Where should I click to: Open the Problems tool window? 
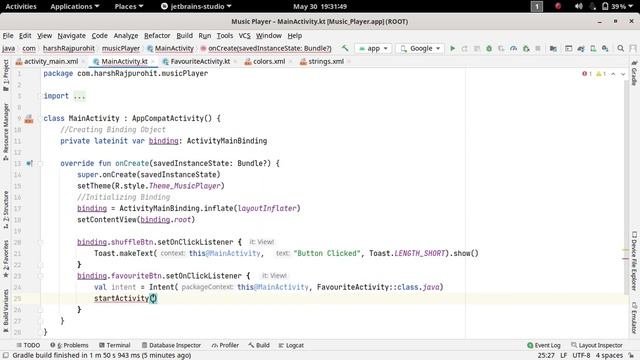tap(69, 345)
